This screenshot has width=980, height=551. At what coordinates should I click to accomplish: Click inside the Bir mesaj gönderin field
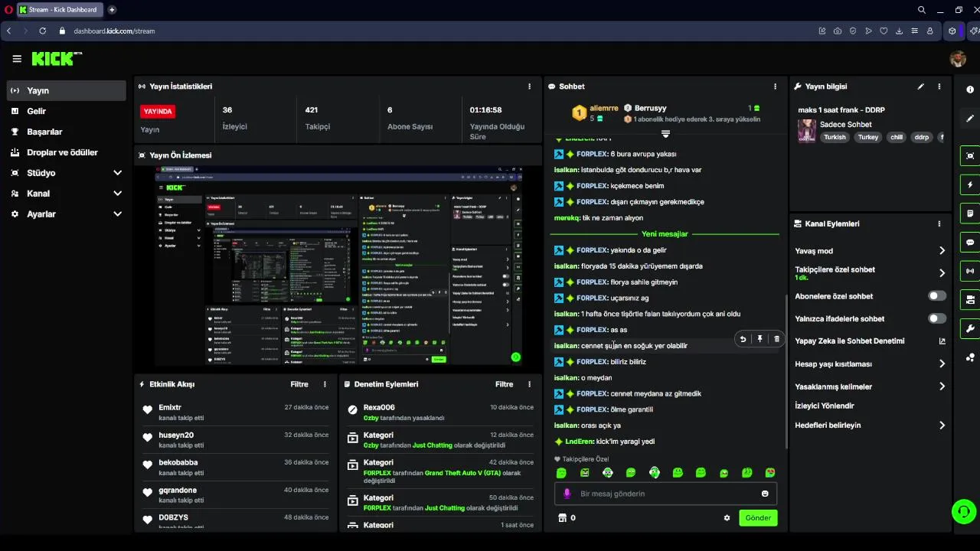coord(665,494)
